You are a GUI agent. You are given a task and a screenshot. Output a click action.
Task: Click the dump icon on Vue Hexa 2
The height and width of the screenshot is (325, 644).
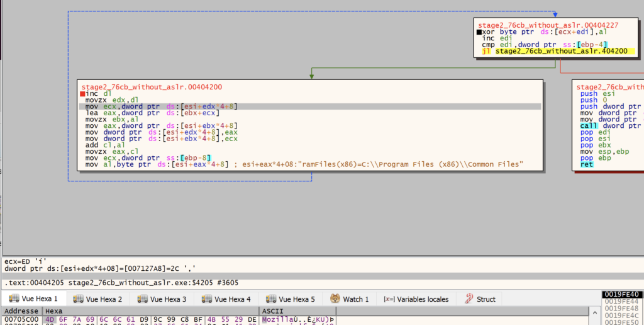(78, 299)
